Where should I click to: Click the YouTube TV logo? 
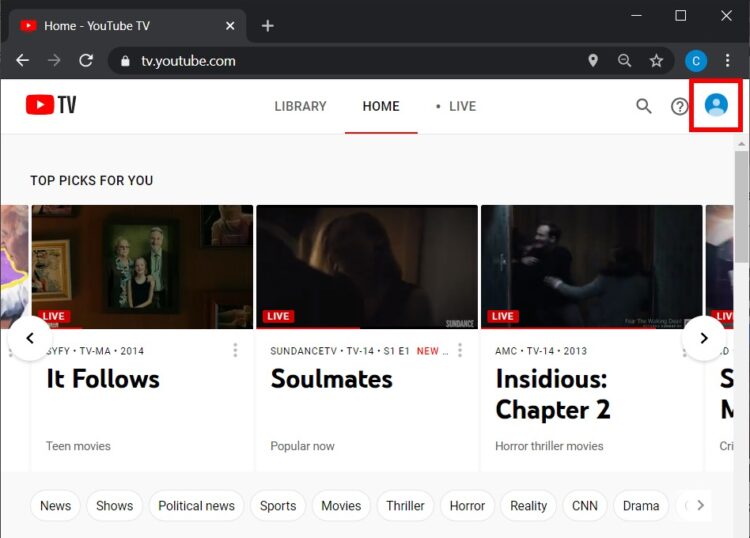pyautogui.click(x=51, y=105)
